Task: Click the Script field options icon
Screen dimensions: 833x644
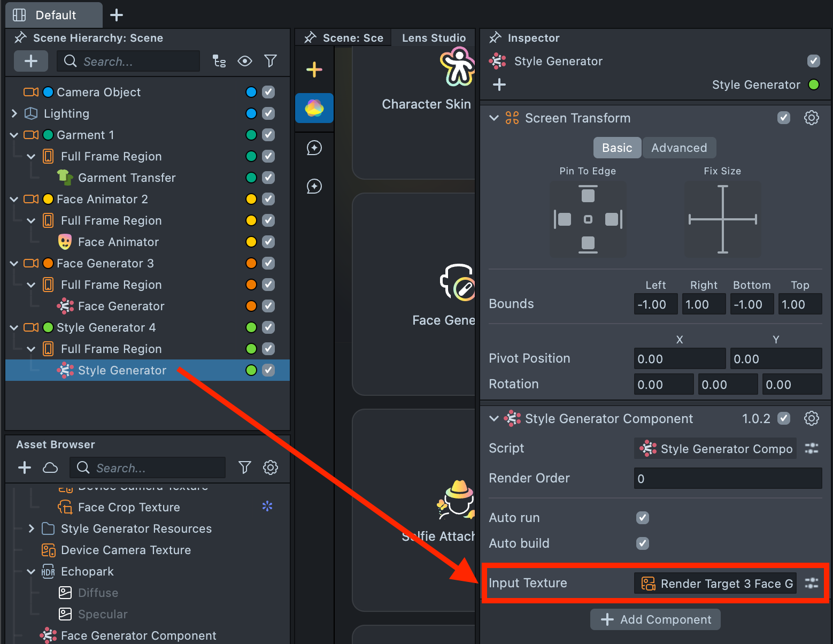Action: [x=812, y=448]
